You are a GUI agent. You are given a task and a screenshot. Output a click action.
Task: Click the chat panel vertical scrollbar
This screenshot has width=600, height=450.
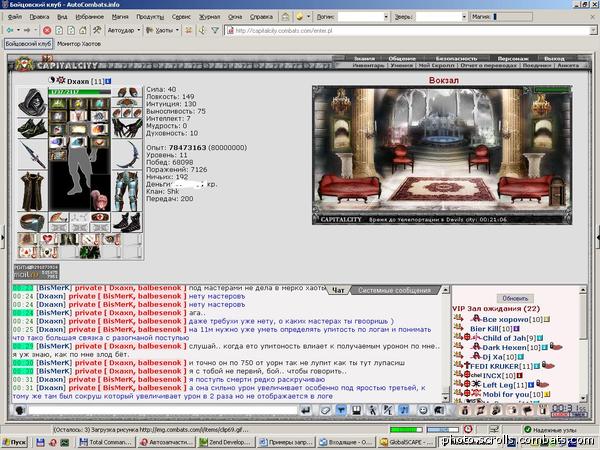coord(445,343)
